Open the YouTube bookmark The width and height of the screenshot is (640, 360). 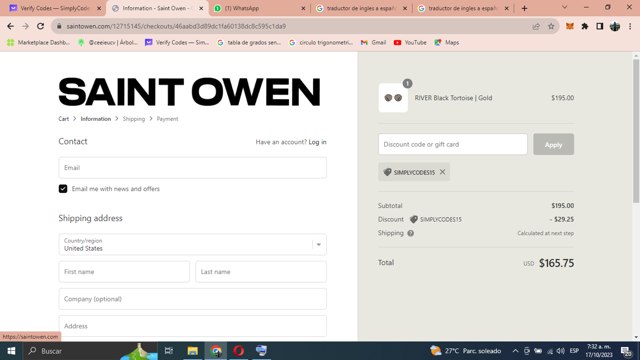[x=410, y=42]
